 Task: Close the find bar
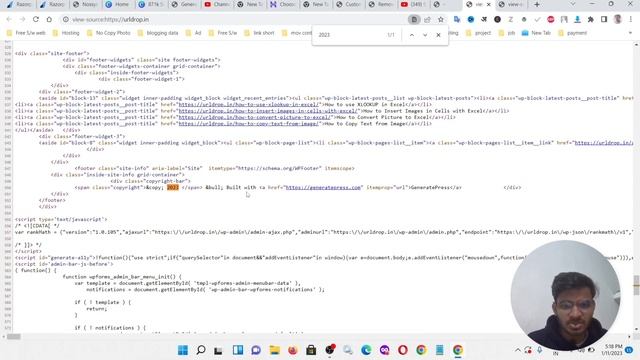tap(438, 35)
